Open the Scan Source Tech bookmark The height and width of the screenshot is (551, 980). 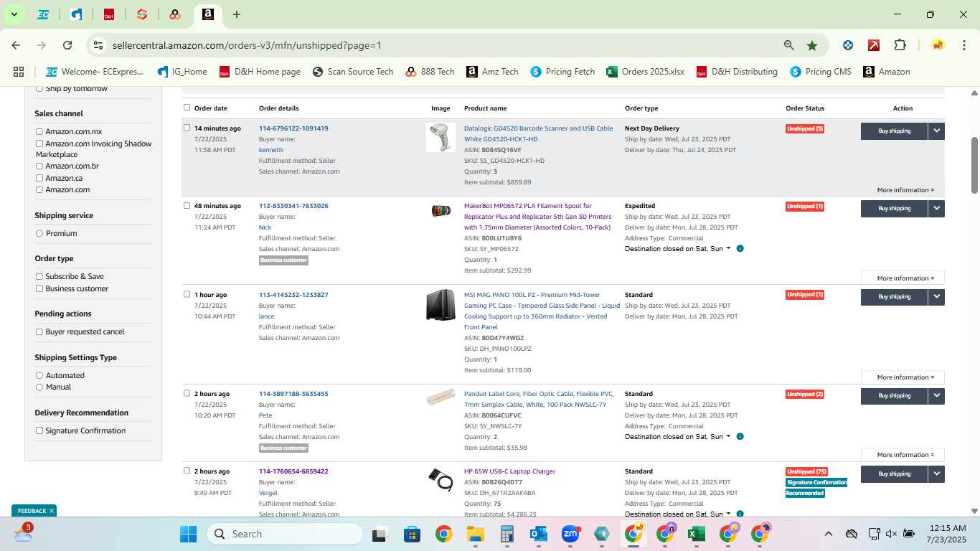352,72
